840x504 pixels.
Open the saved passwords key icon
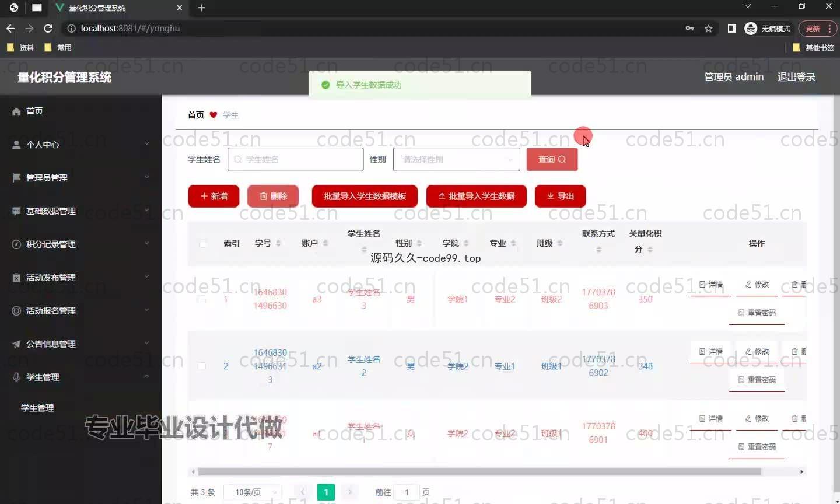(689, 28)
